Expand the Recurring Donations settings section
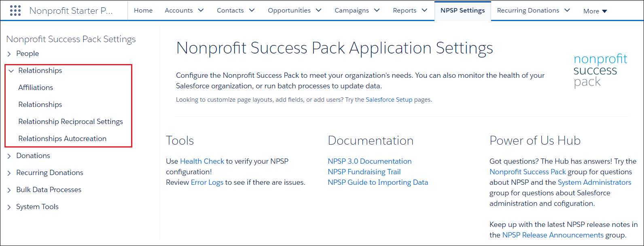The height and width of the screenshot is (246, 644). tap(9, 173)
